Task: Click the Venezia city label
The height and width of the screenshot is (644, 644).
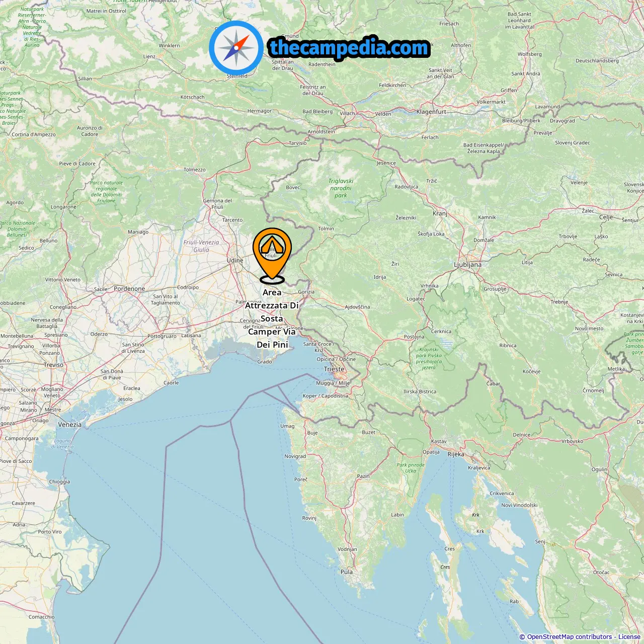Action: pos(69,425)
